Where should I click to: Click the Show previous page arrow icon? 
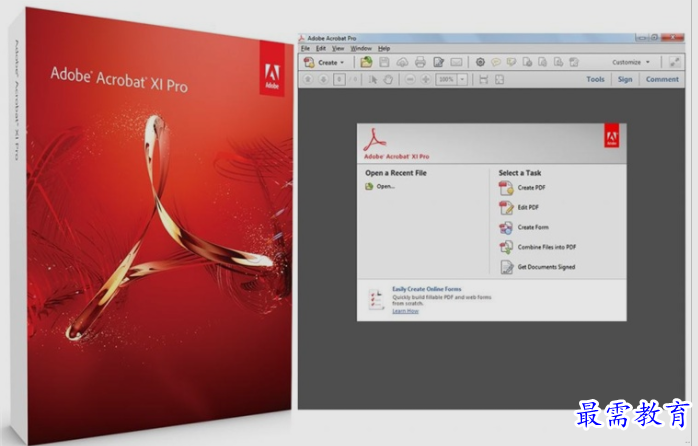[308, 80]
